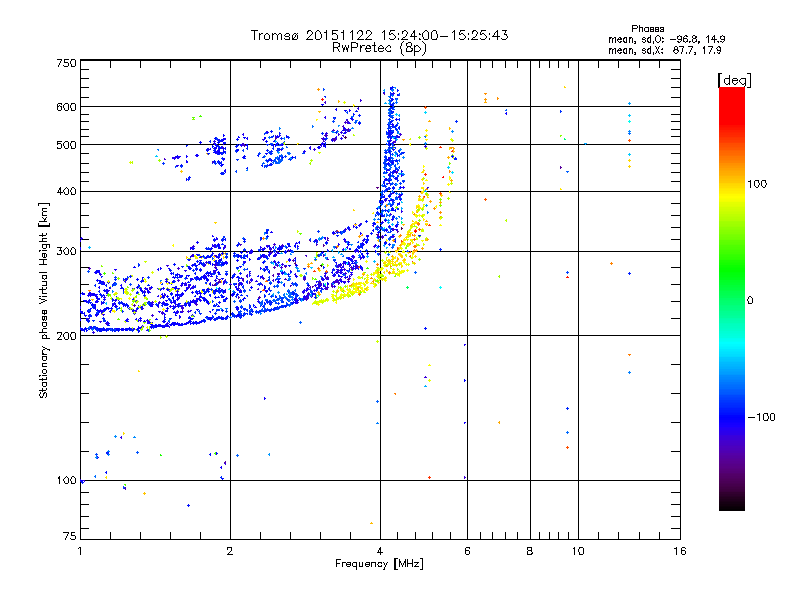Screen dimensions: 800x600
Task: Click x-axis tick label '2'
Action: (230, 551)
